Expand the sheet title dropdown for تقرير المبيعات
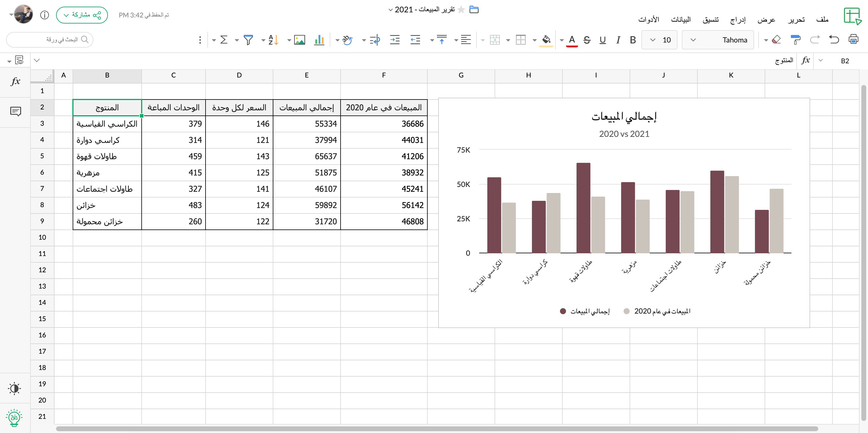This screenshot has width=868, height=433. tap(390, 9)
